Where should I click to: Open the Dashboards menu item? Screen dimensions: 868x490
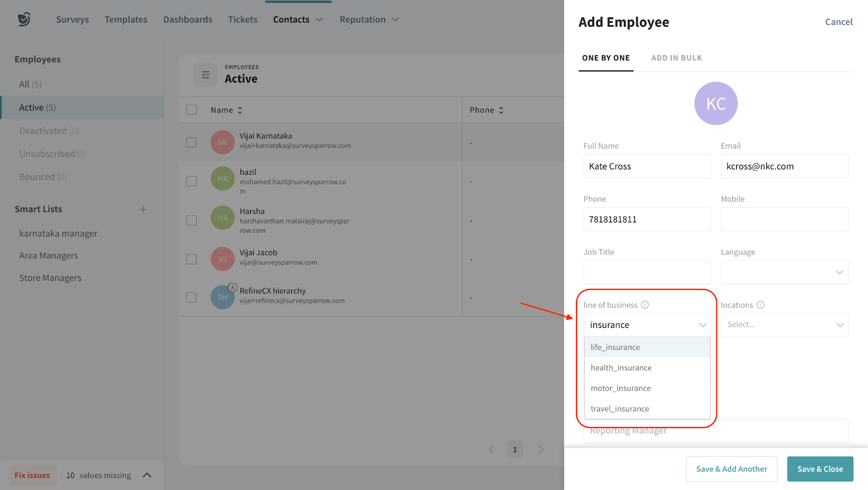tap(188, 20)
